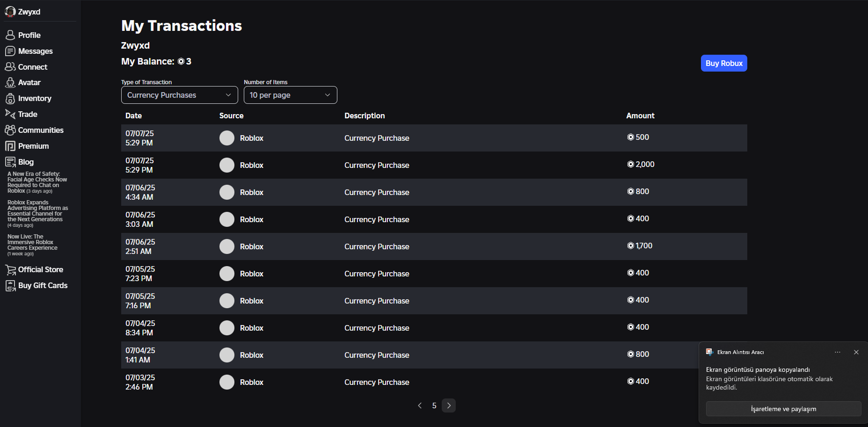Open the Profile icon in sidebar

point(10,35)
